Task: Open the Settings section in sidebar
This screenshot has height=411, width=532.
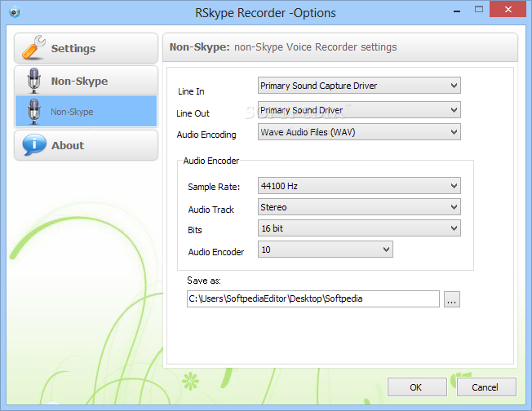Action: tap(86, 48)
